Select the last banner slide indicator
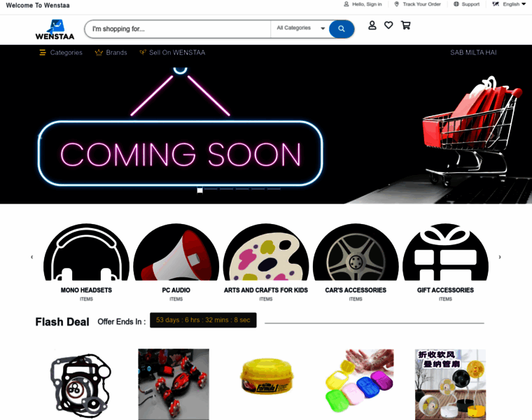 pos(274,189)
